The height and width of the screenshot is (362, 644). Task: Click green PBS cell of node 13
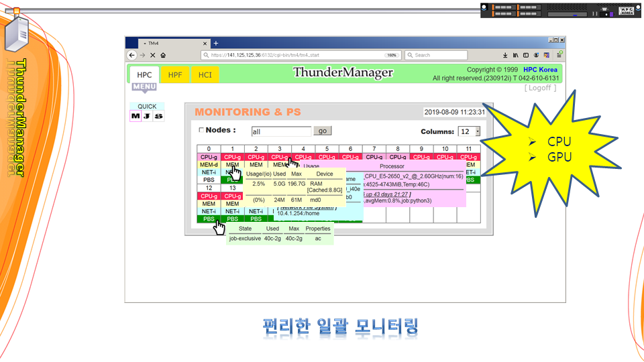pos(233,219)
